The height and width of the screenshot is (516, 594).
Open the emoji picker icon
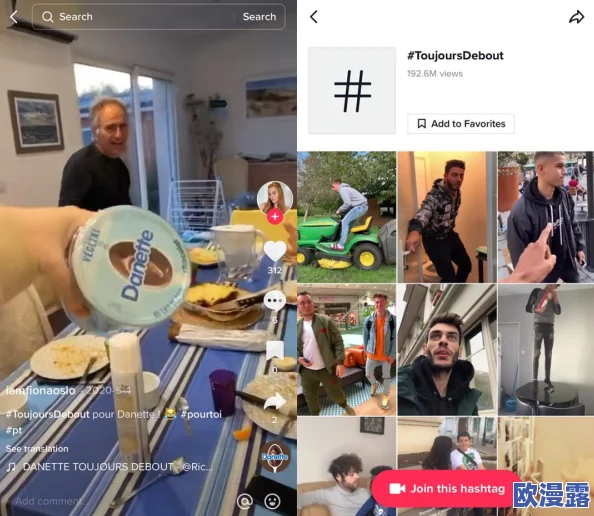(x=272, y=501)
